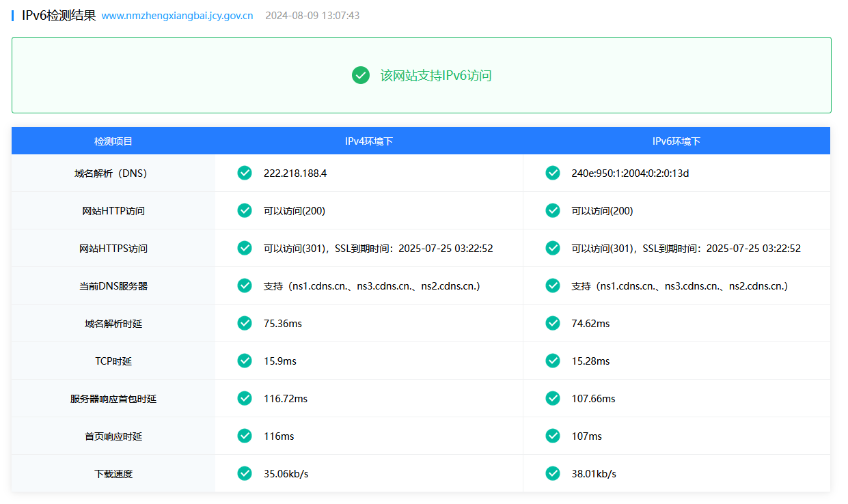
Task: Click the 35.06kb/s download speed value
Action: 286,474
